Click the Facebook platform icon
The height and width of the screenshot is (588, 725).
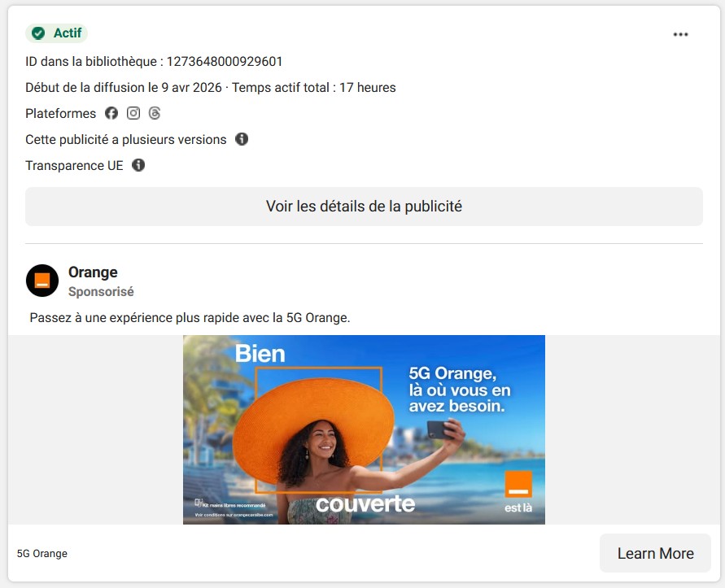point(111,113)
